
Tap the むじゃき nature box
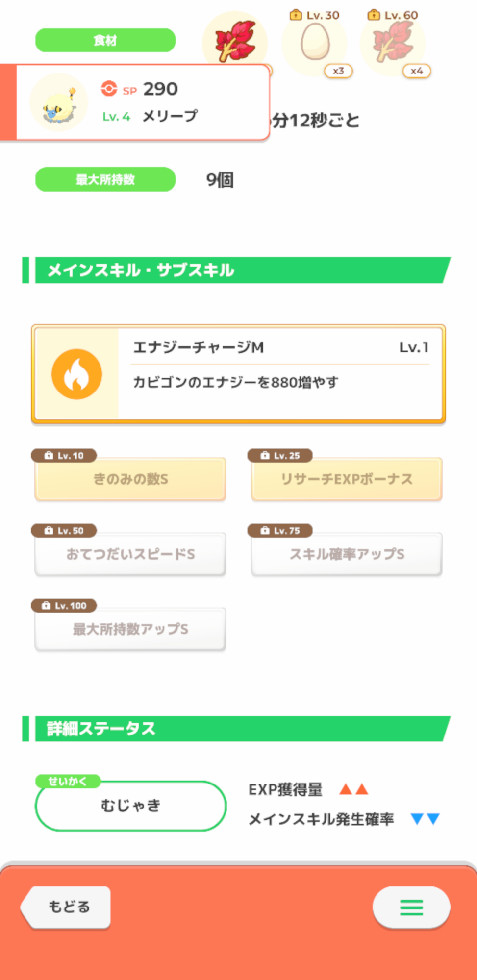click(130, 806)
